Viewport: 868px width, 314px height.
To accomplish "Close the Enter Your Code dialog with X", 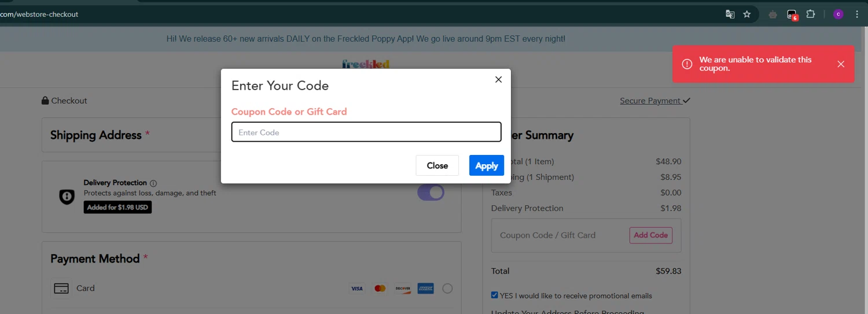I will (498, 80).
